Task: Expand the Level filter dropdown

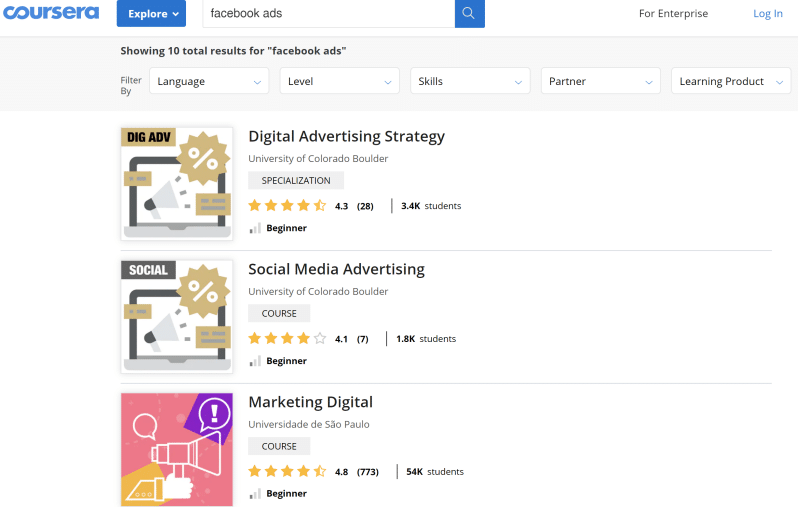Action: tap(339, 81)
